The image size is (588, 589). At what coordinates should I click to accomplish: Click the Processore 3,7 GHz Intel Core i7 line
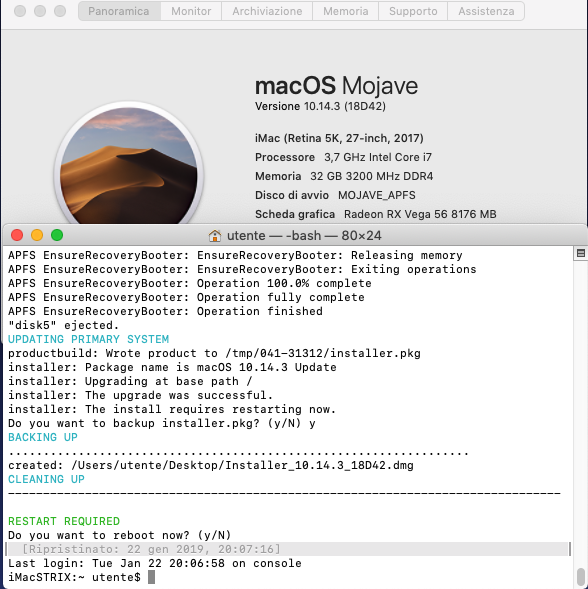[x=343, y=157]
